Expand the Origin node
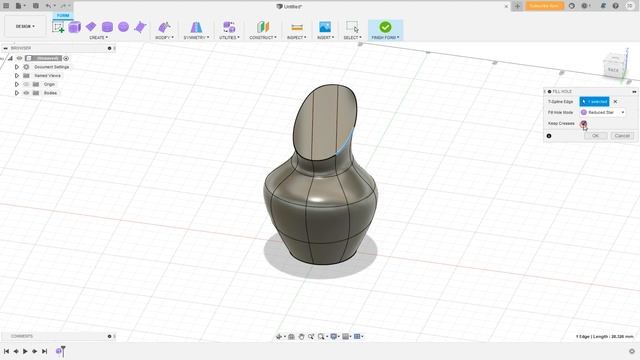This screenshot has width=640, height=360. 17,84
